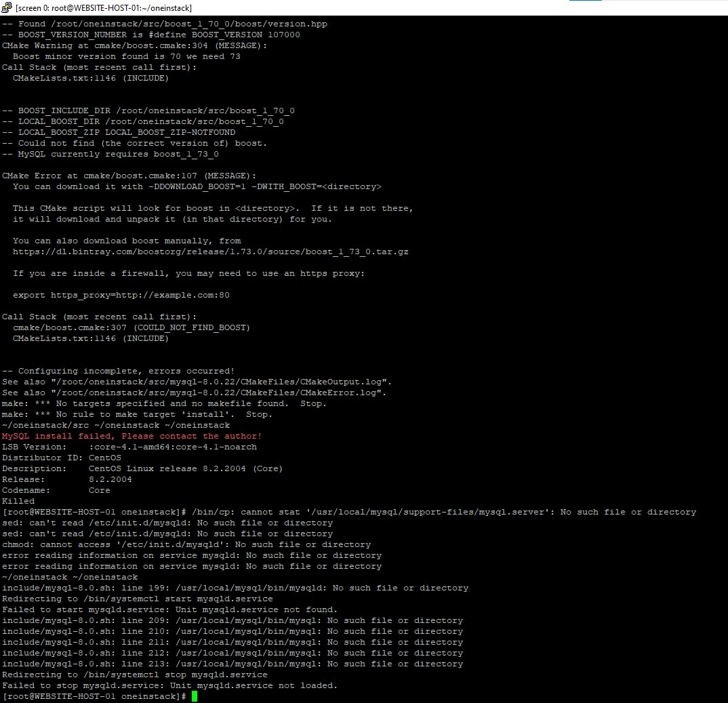Click the Killed status line
The width and height of the screenshot is (728, 703).
(18, 501)
